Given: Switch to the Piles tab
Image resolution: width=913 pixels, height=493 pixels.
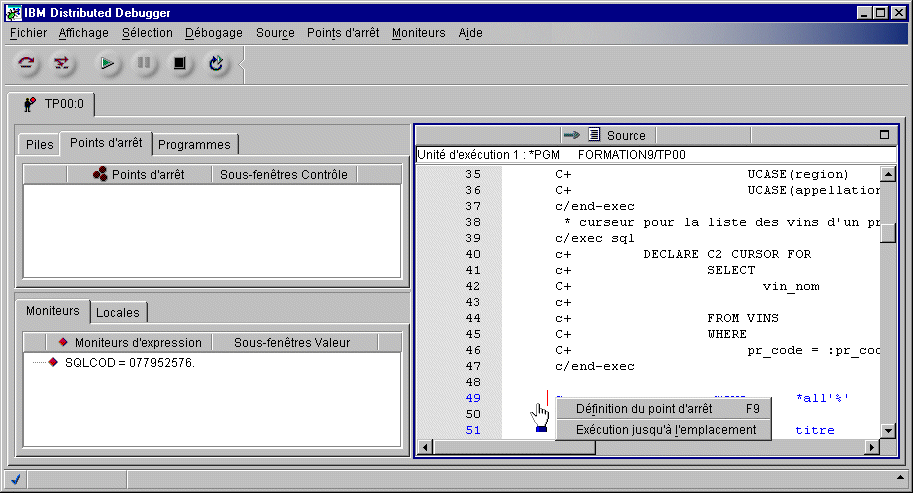Looking at the screenshot, I should [x=40, y=145].
